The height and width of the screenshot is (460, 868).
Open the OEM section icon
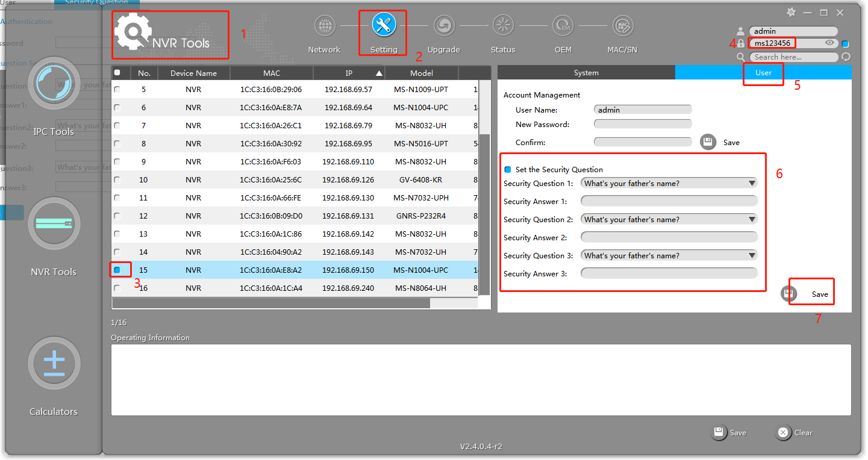563,26
